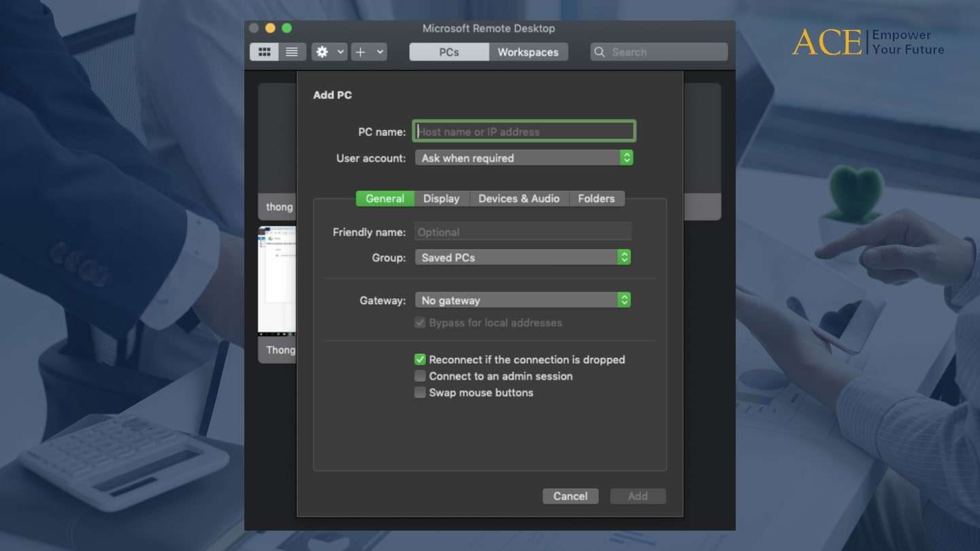The width and height of the screenshot is (980, 551).
Task: Click the search magnifier icon
Action: tap(600, 52)
